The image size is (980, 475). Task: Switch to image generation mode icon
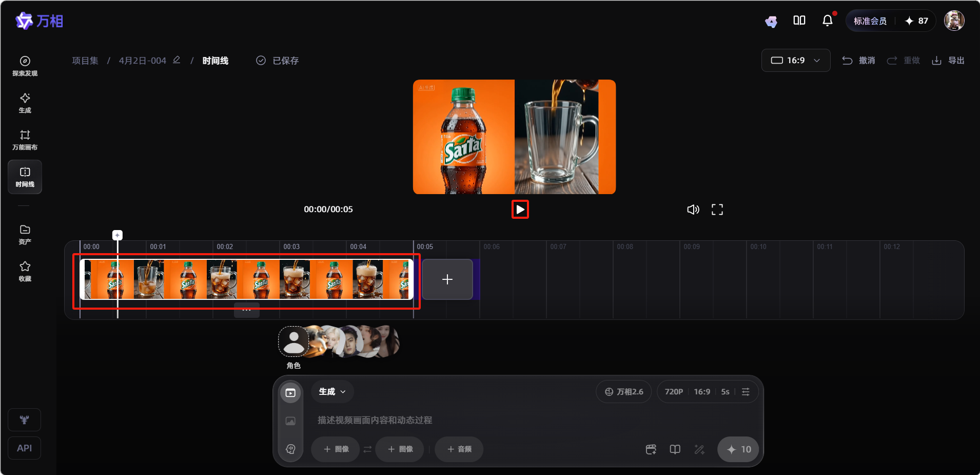290,421
